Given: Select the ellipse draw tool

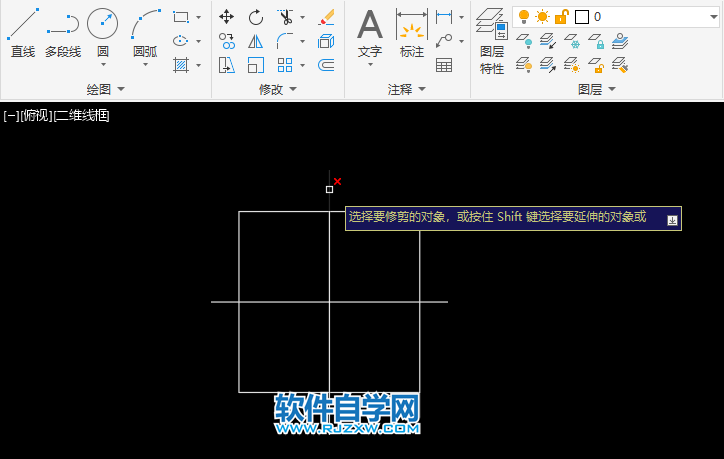Looking at the screenshot, I should [181, 41].
